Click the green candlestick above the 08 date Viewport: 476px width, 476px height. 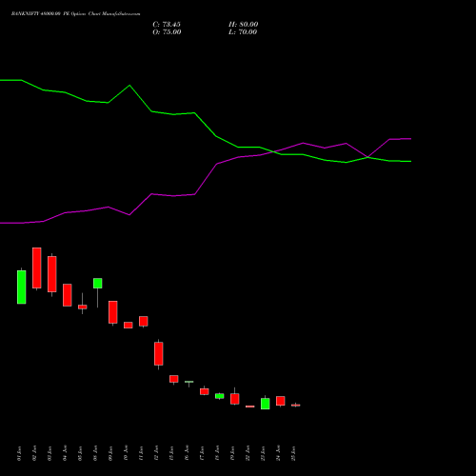point(98,283)
